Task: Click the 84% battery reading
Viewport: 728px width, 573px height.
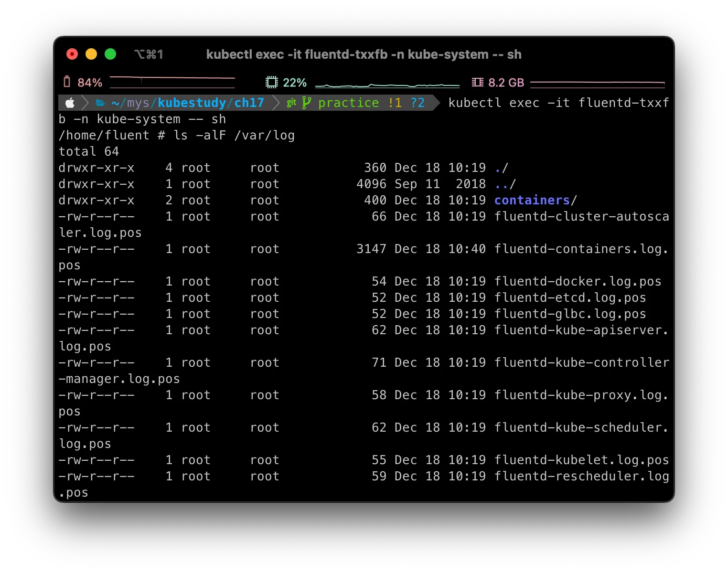Action: (x=90, y=83)
